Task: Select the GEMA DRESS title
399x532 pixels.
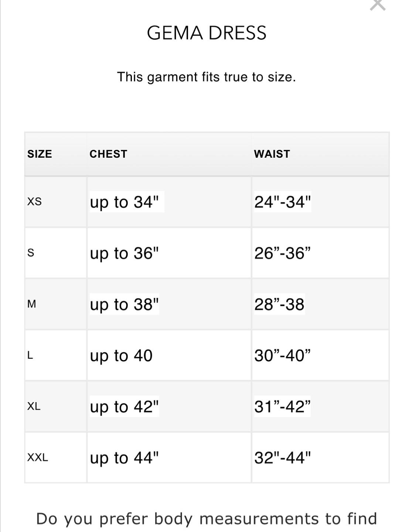Action: [x=207, y=33]
